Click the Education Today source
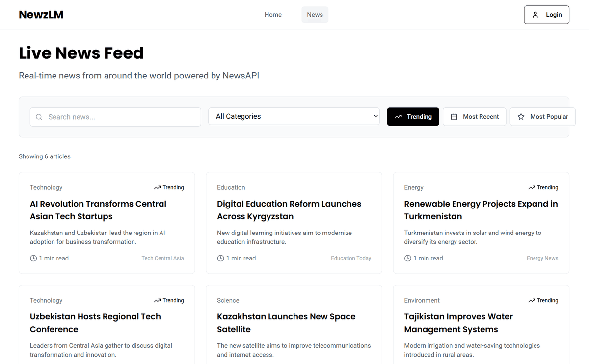589x364 pixels. click(x=351, y=258)
